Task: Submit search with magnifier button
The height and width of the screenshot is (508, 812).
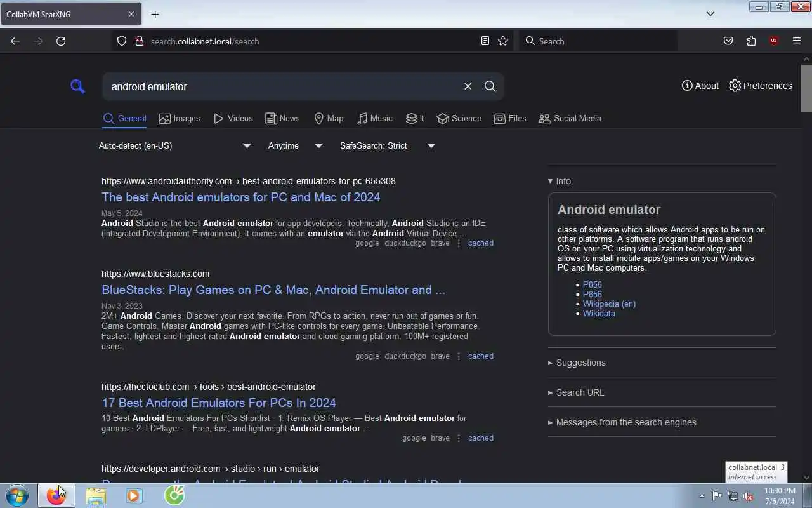Action: pyautogui.click(x=490, y=86)
